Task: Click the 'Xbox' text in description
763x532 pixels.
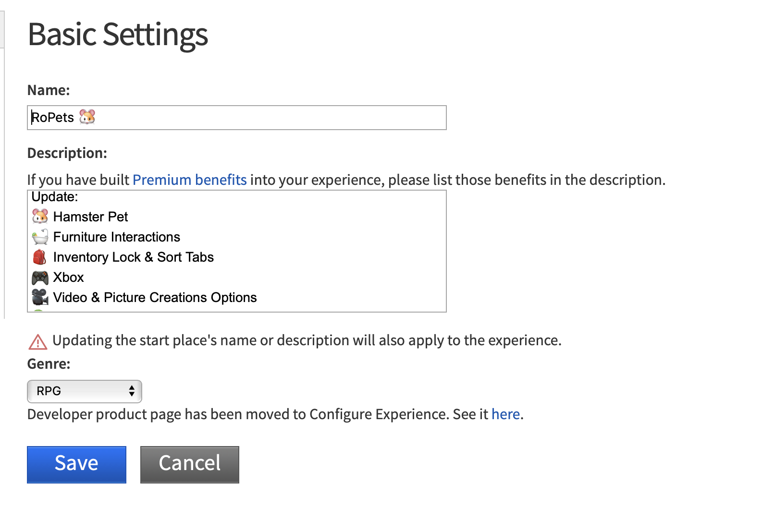Action: (x=68, y=278)
